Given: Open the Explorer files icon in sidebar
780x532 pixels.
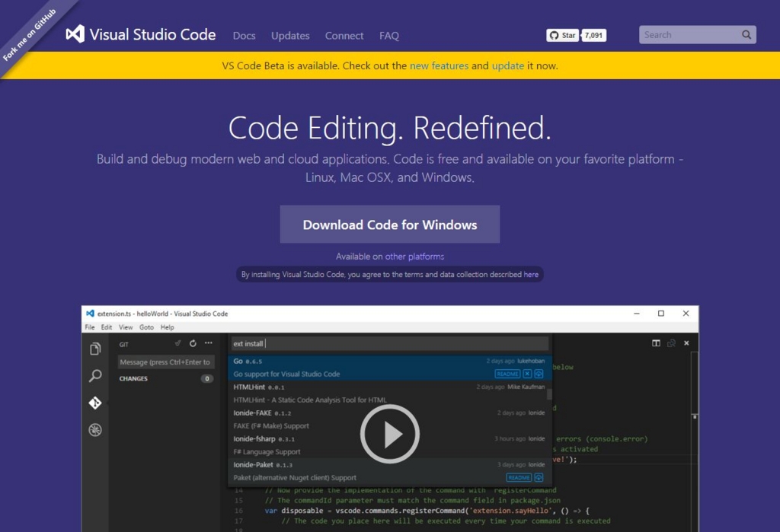Looking at the screenshot, I should pyautogui.click(x=95, y=349).
